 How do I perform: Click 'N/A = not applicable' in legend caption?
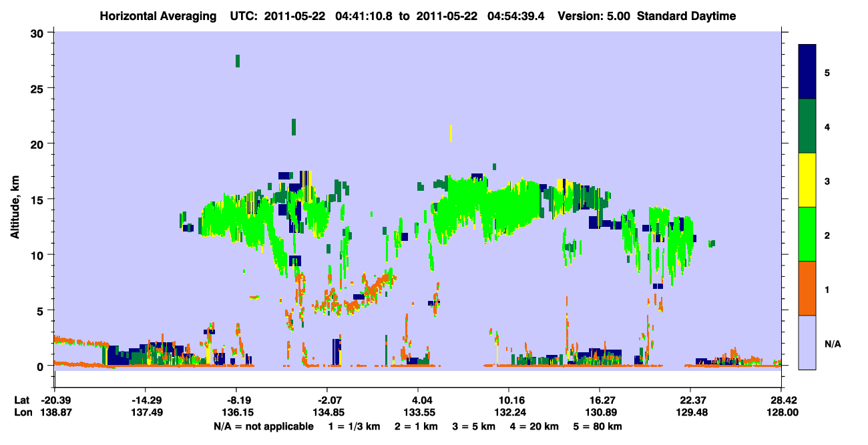click(x=263, y=426)
